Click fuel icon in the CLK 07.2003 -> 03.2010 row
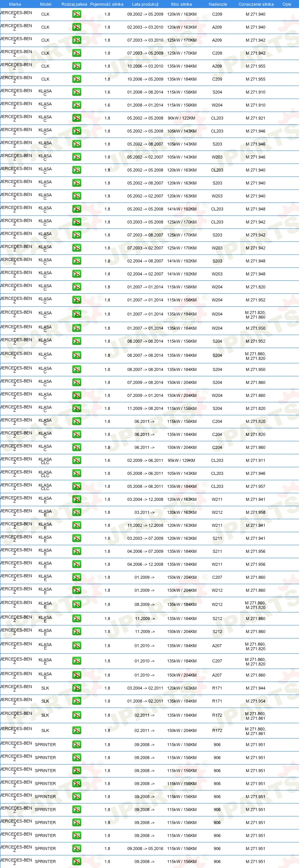299x868 pixels. pyautogui.click(x=77, y=40)
